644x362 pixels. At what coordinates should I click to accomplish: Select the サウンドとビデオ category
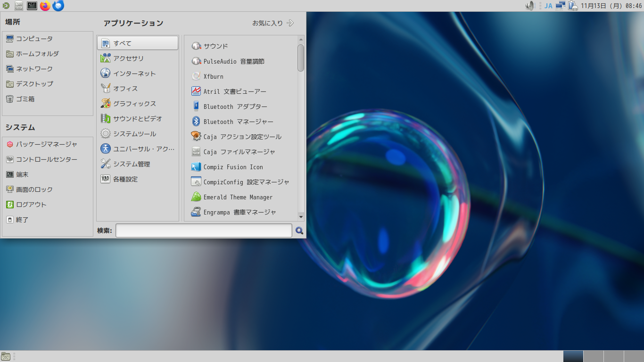[138, 119]
